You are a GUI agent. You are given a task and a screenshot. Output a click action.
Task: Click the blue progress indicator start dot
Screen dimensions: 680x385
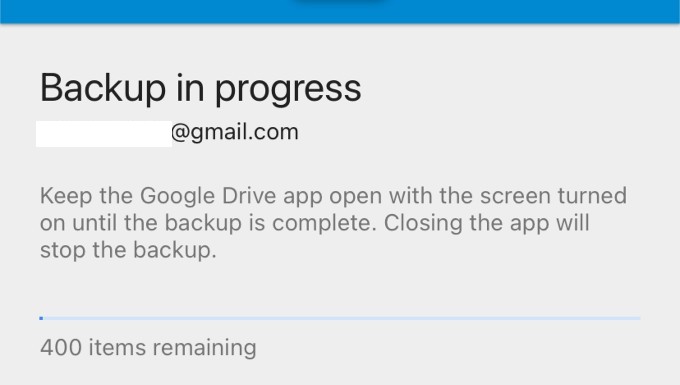click(x=41, y=318)
